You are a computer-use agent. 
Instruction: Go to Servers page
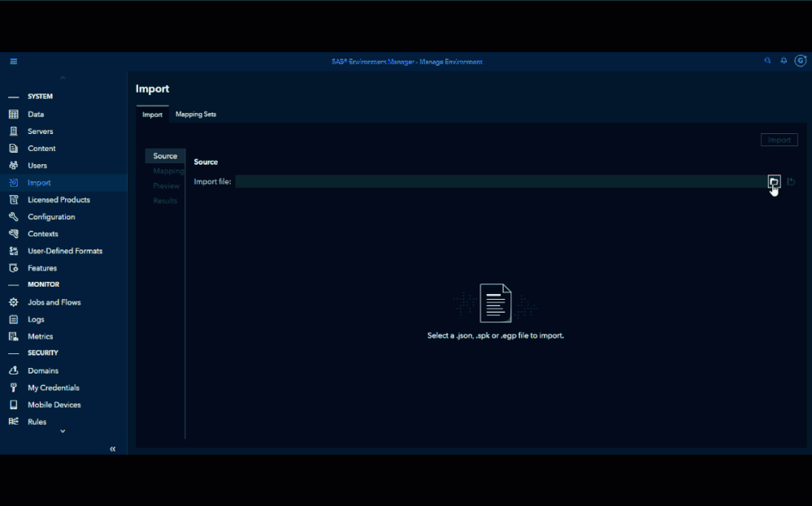pyautogui.click(x=41, y=132)
